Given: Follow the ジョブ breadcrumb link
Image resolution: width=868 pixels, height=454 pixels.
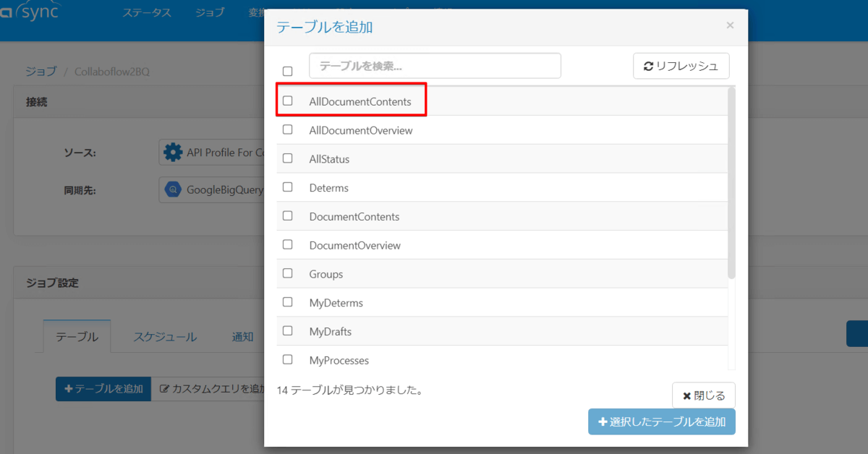Looking at the screenshot, I should [41, 72].
